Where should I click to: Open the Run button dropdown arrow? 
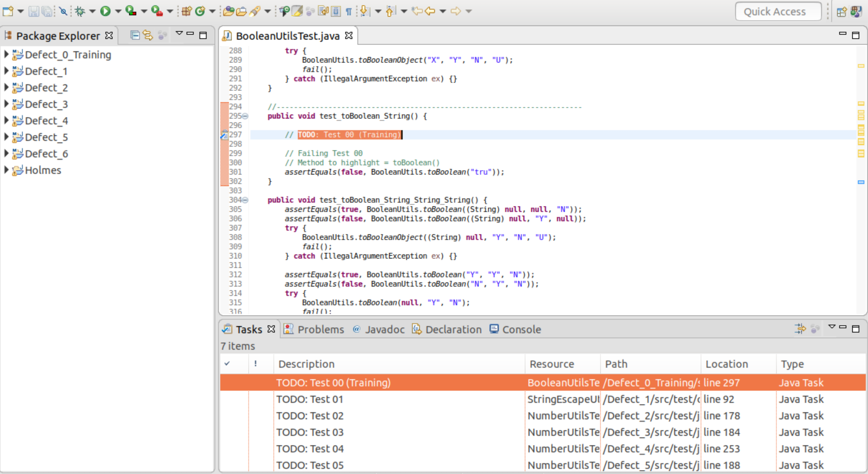118,11
